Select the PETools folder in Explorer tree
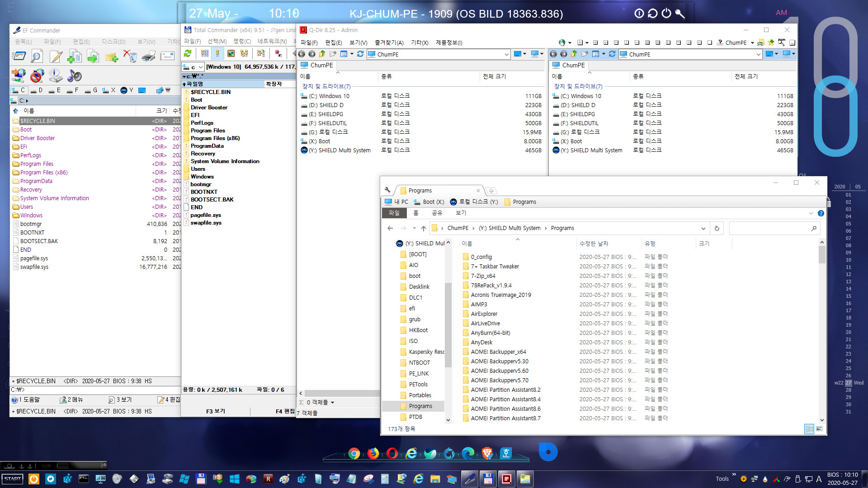This screenshot has width=868, height=488. click(418, 385)
